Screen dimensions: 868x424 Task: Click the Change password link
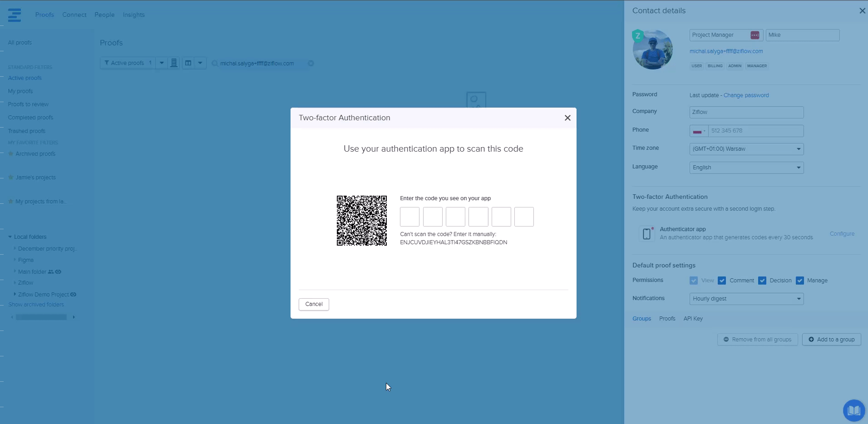coord(746,95)
